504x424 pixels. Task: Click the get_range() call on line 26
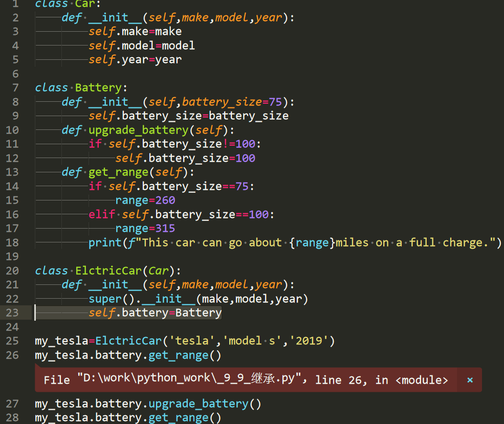[178, 354]
